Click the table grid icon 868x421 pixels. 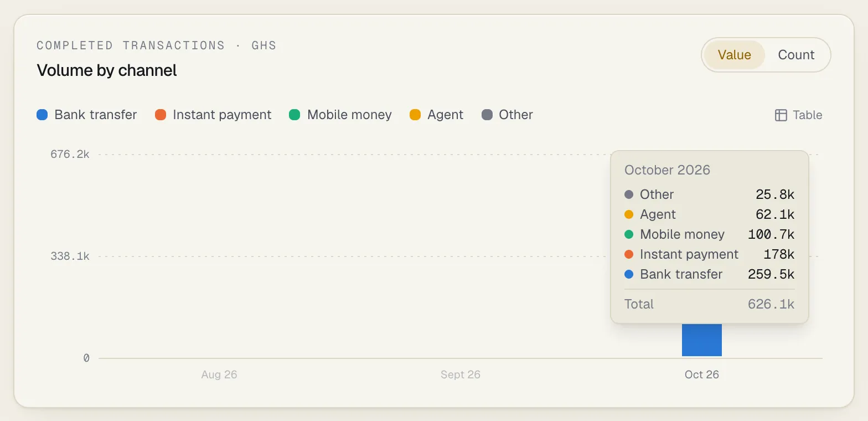[x=781, y=115]
